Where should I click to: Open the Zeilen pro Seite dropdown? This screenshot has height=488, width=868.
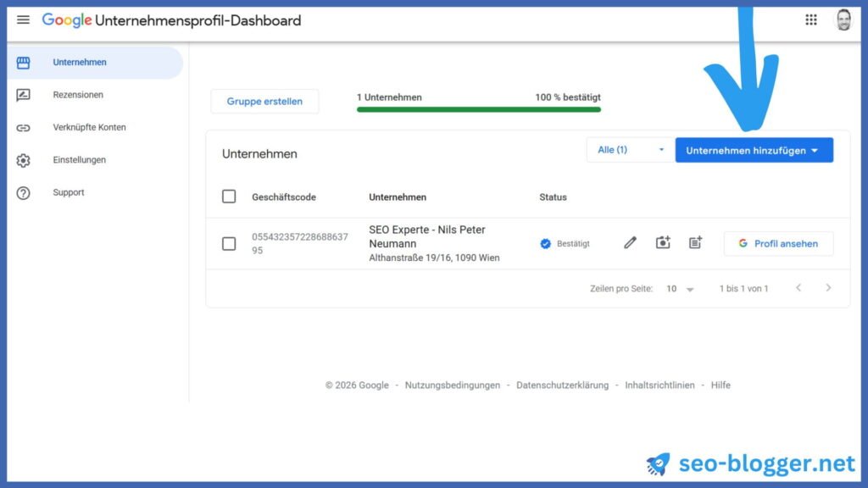[x=680, y=289]
